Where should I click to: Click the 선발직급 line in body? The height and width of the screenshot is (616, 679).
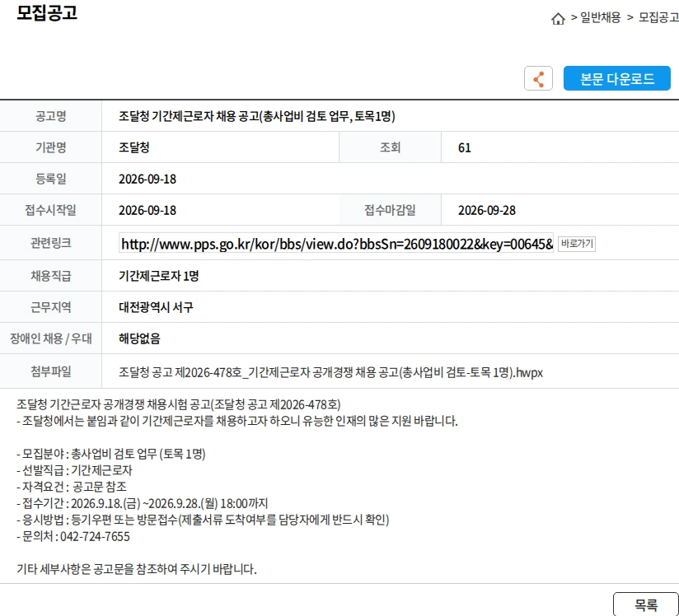tap(74, 470)
